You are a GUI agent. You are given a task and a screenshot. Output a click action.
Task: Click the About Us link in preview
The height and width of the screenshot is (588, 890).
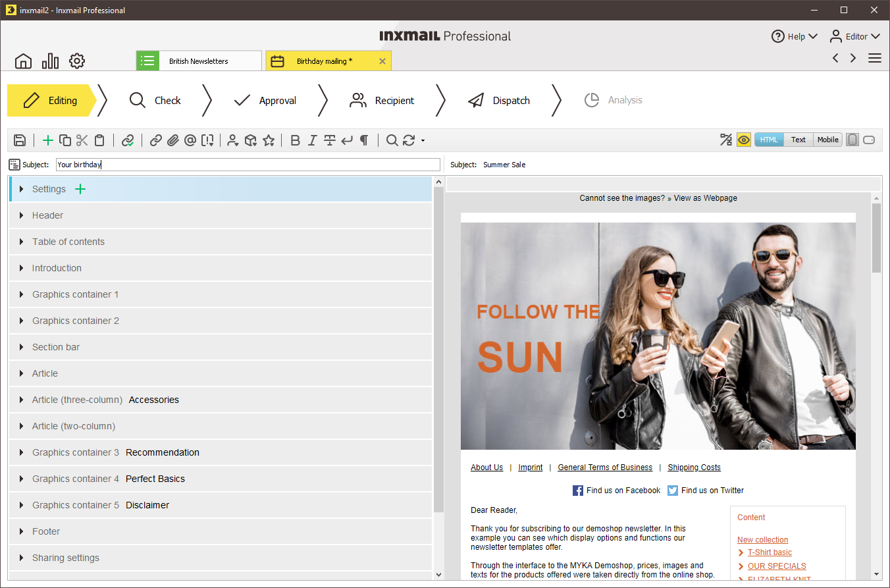486,468
